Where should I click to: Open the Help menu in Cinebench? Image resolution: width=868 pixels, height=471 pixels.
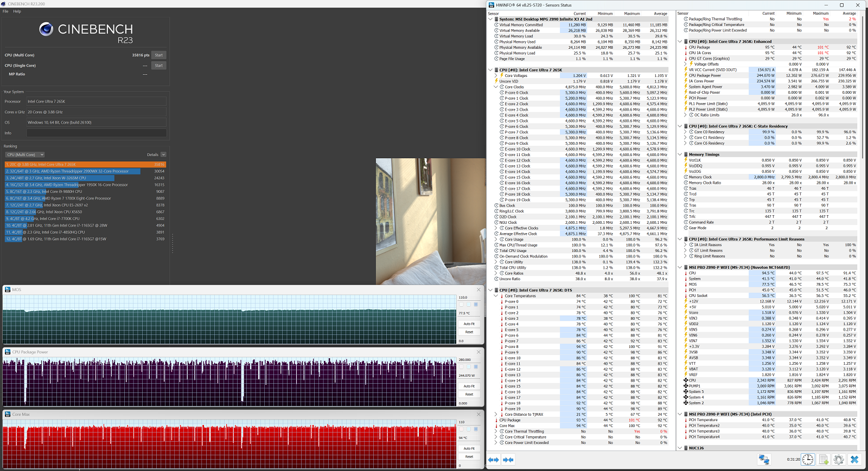coord(17,11)
